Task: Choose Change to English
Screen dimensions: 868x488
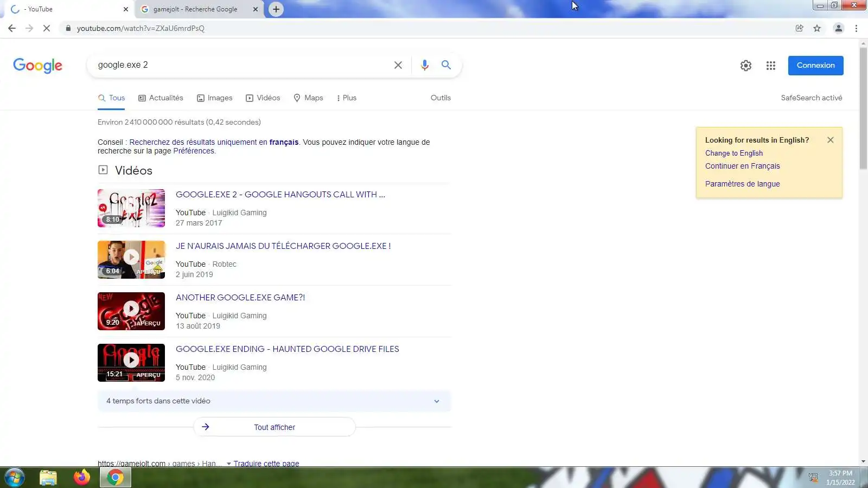Action: pyautogui.click(x=734, y=153)
